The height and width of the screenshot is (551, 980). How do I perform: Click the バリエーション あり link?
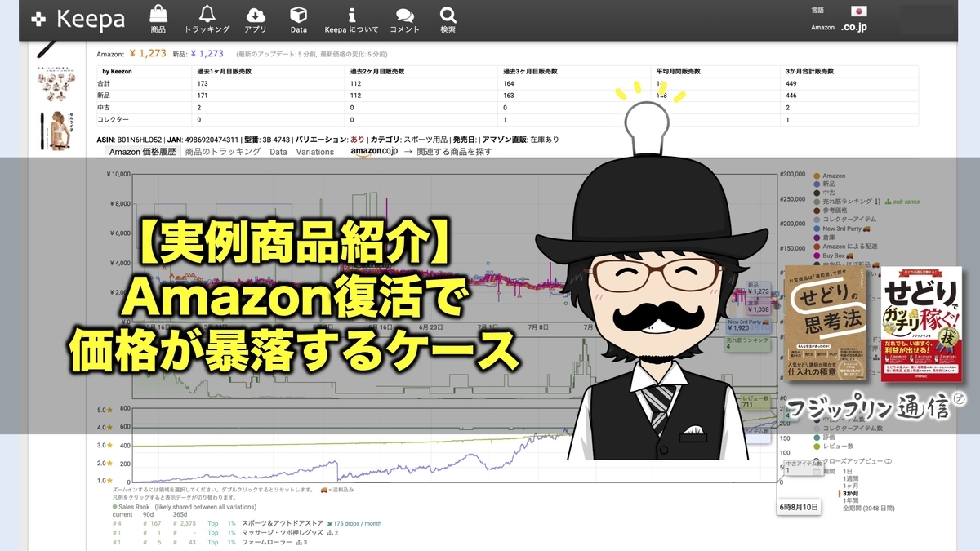point(357,140)
